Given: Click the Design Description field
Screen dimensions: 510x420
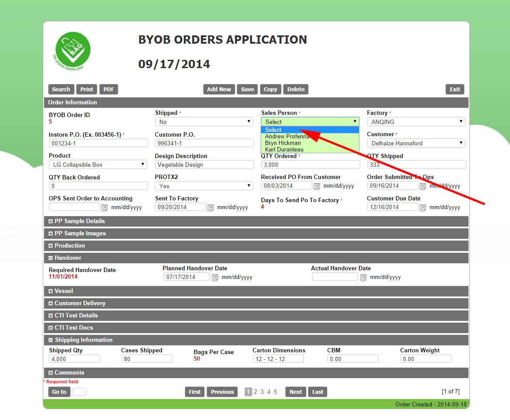Looking at the screenshot, I should coord(204,165).
